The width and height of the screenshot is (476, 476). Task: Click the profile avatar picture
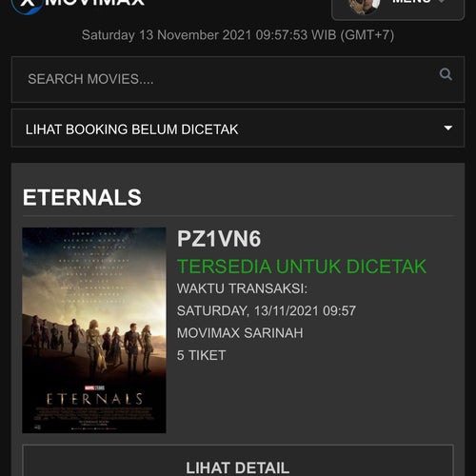coord(365,6)
